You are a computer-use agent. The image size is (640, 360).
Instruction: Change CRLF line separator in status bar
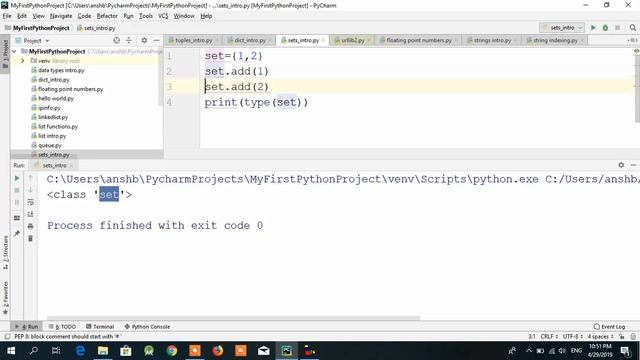click(x=549, y=337)
